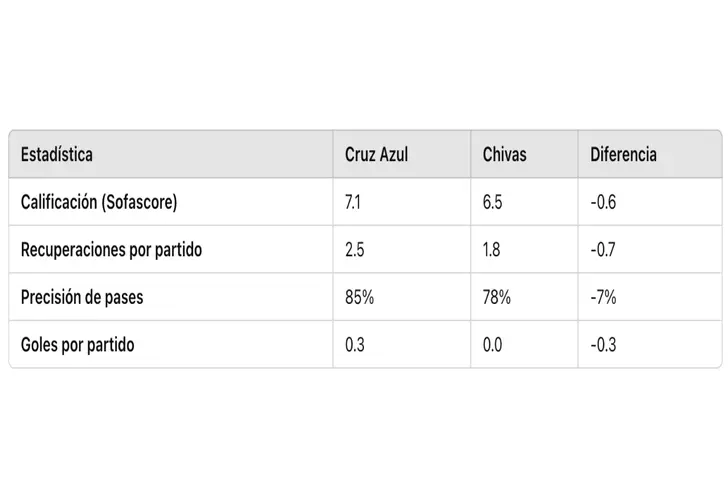Click the 1.8 recoveries cell
Screen dimensions: 728x488
point(492,250)
